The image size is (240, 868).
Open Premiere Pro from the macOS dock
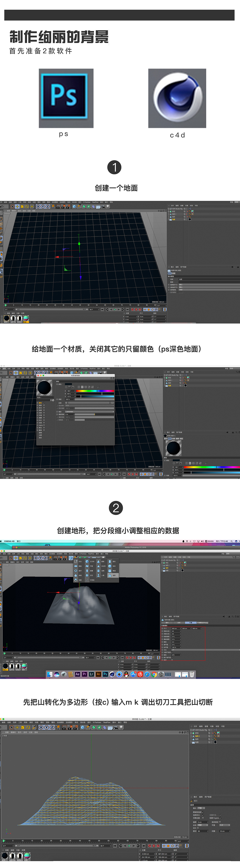click(84, 674)
